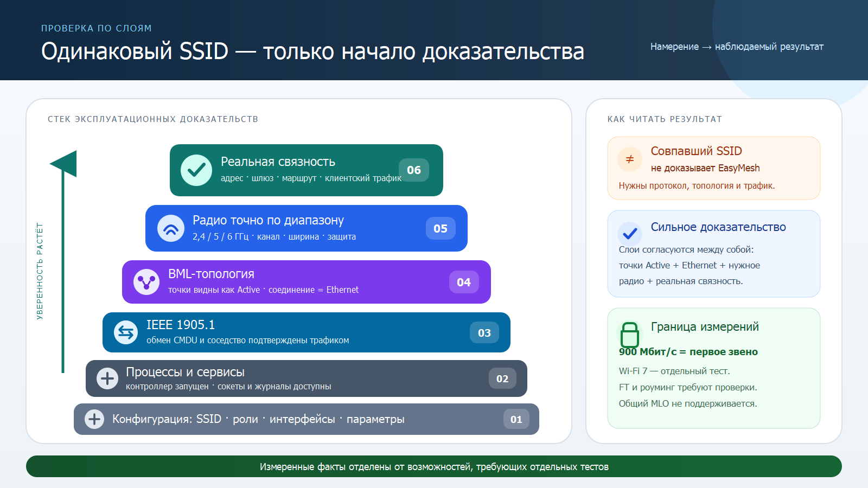This screenshot has height=488, width=868.
Task: Click the plus icon in Конфигурация row
Action: [x=94, y=419]
